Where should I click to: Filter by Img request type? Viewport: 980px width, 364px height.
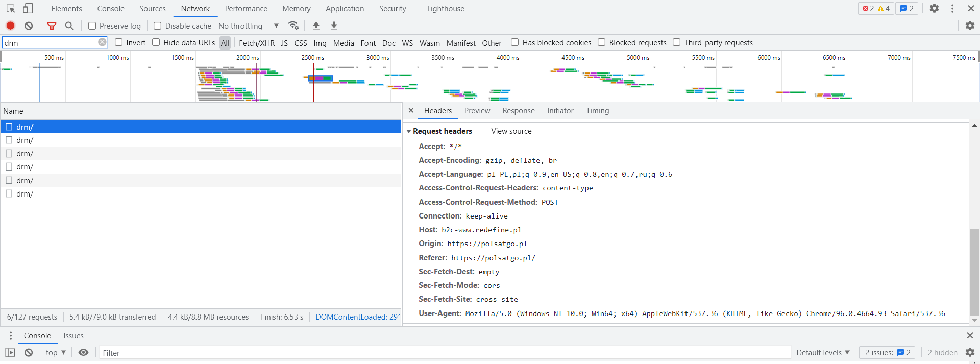pos(320,43)
